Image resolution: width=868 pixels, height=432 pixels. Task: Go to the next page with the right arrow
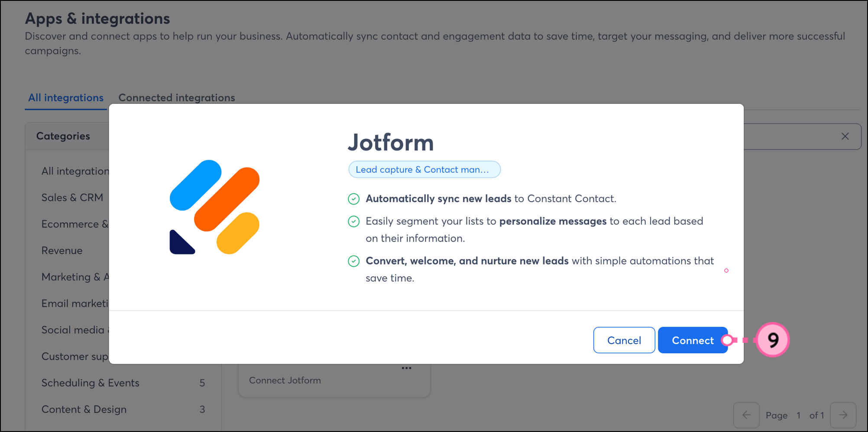pos(843,415)
